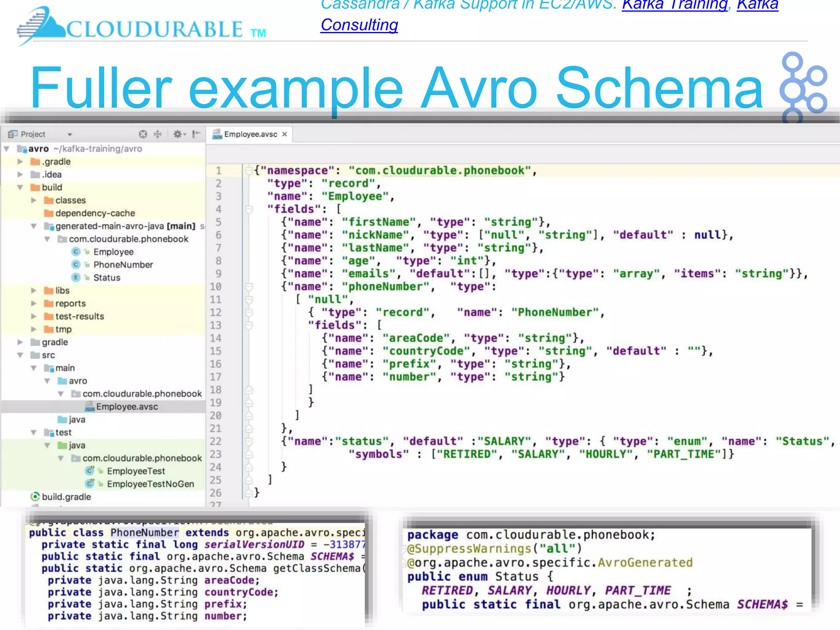
Task: Select the Status enum class icon
Action: coord(76,278)
